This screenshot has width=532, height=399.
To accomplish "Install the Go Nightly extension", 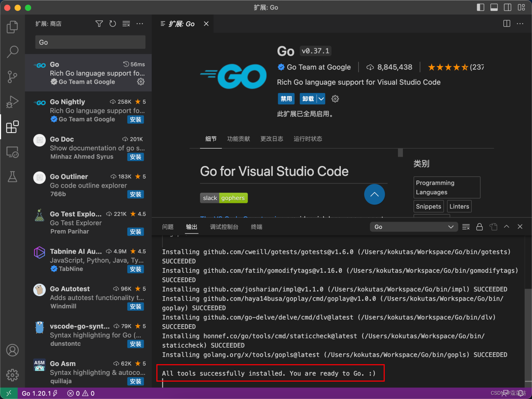I will [135, 120].
